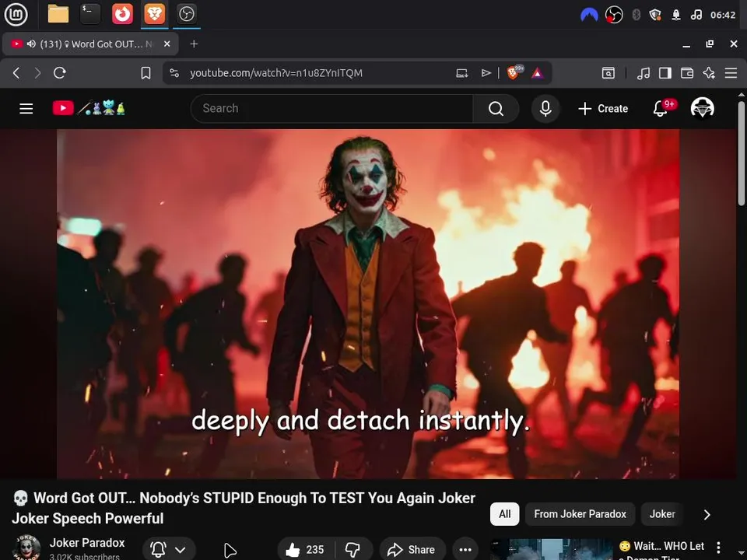
Task: Open OBS Studio from the panel
Action: (186, 14)
